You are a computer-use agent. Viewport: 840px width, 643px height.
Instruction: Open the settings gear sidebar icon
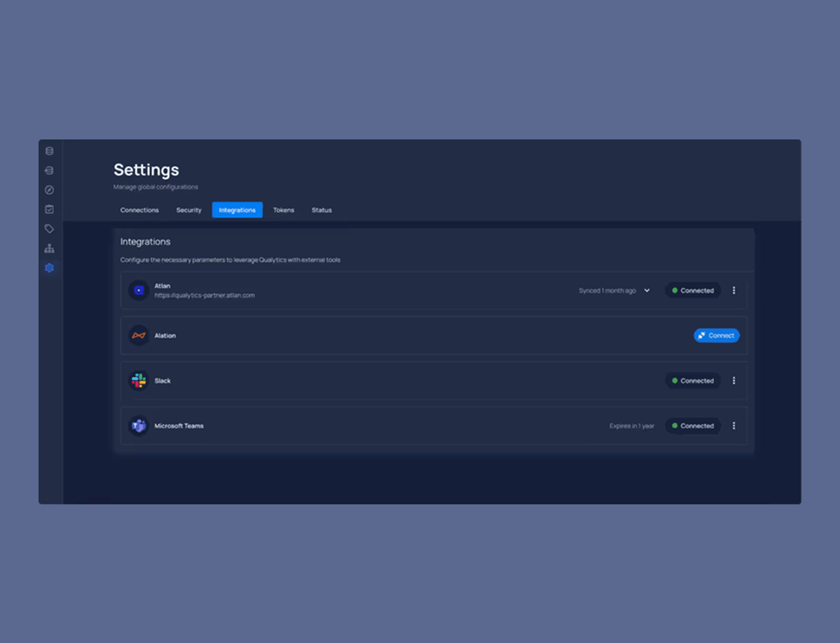pos(49,268)
